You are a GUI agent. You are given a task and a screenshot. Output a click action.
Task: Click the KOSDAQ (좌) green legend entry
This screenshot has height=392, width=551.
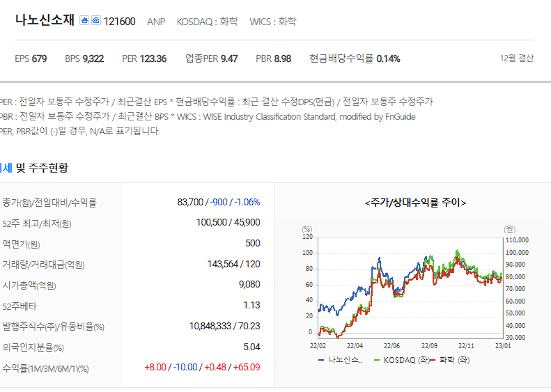tap(402, 360)
